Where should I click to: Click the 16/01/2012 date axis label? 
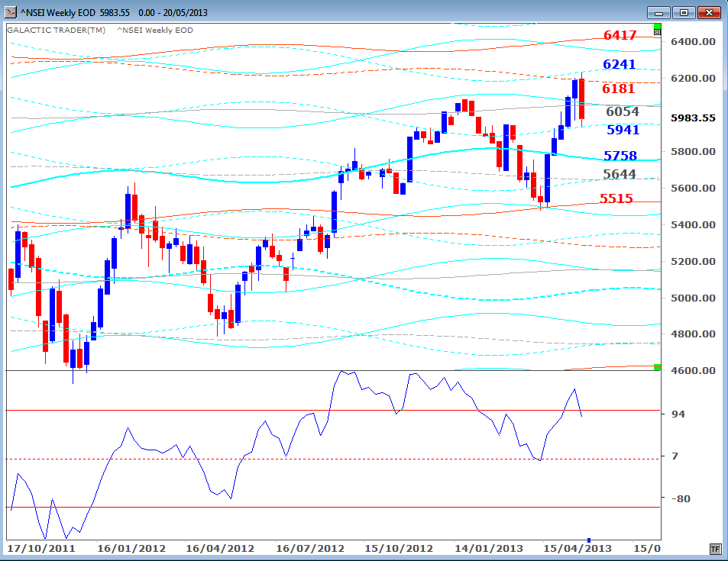131,549
